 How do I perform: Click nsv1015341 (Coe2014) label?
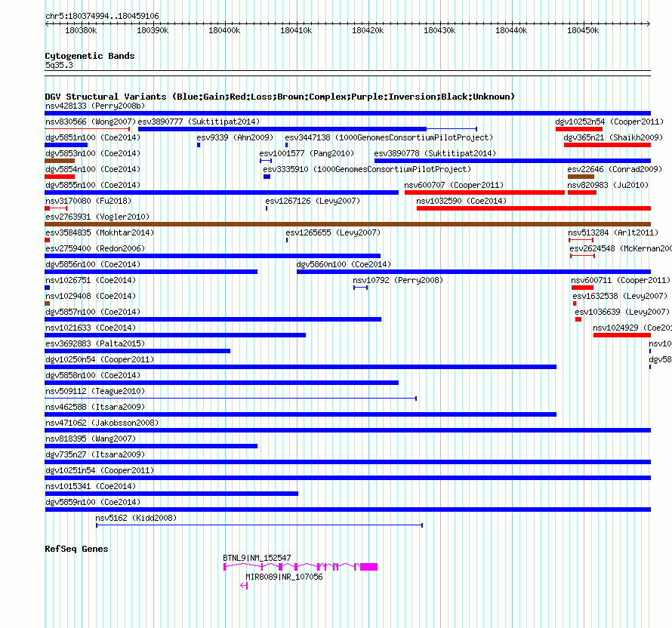[x=91, y=486]
